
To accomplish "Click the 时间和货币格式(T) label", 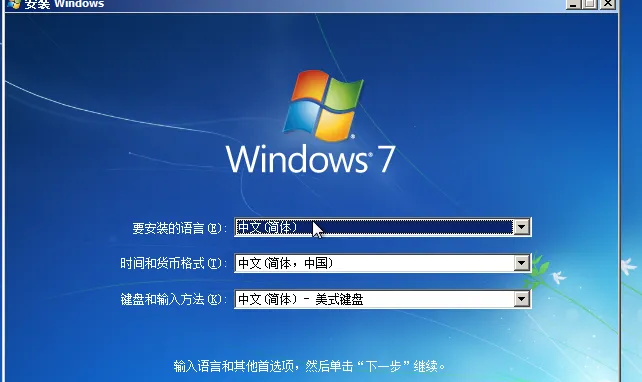I will click(173, 263).
